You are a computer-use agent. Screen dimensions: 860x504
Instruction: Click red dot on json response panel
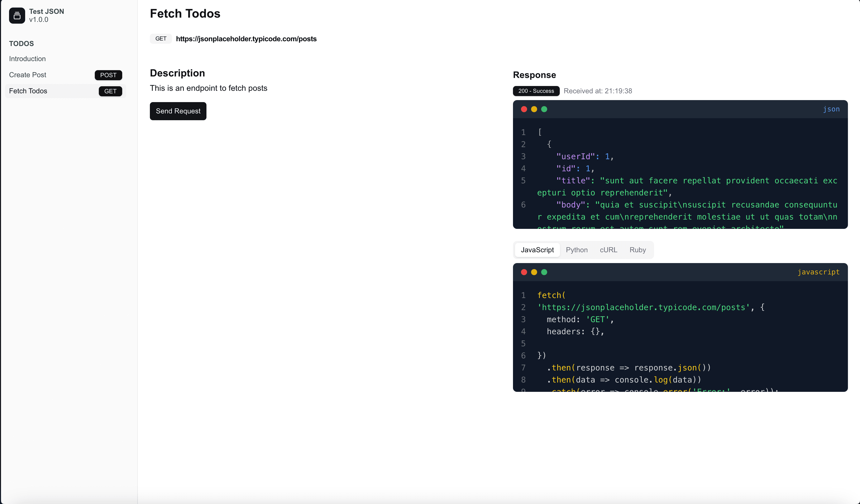tap(524, 109)
